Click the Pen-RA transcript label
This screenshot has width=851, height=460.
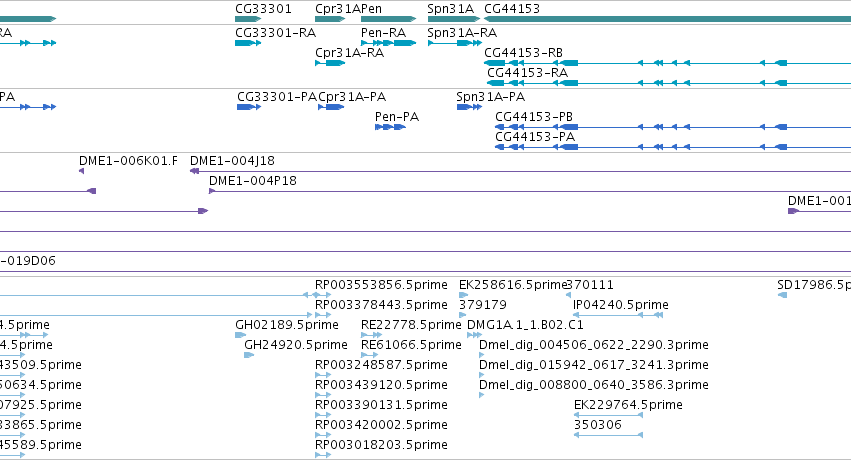pos(383,33)
